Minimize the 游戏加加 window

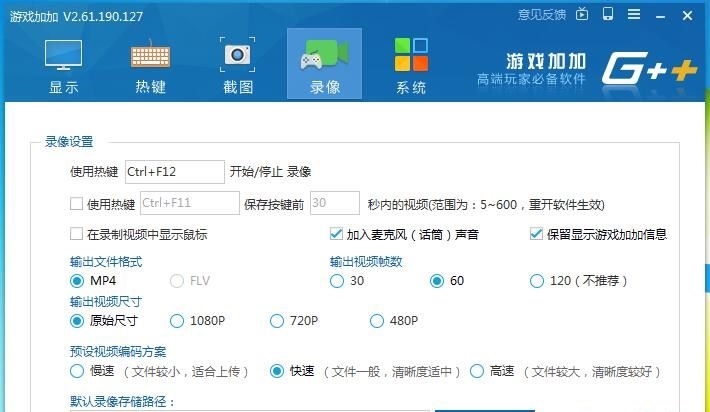click(x=660, y=16)
